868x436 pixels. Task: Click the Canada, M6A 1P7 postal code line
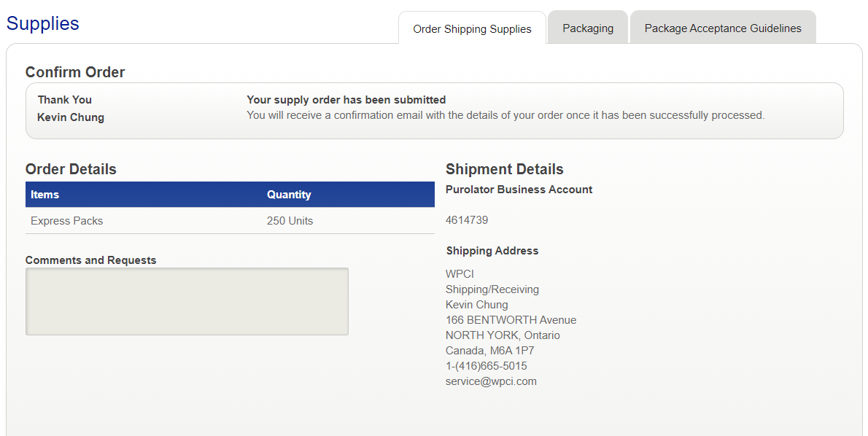490,351
